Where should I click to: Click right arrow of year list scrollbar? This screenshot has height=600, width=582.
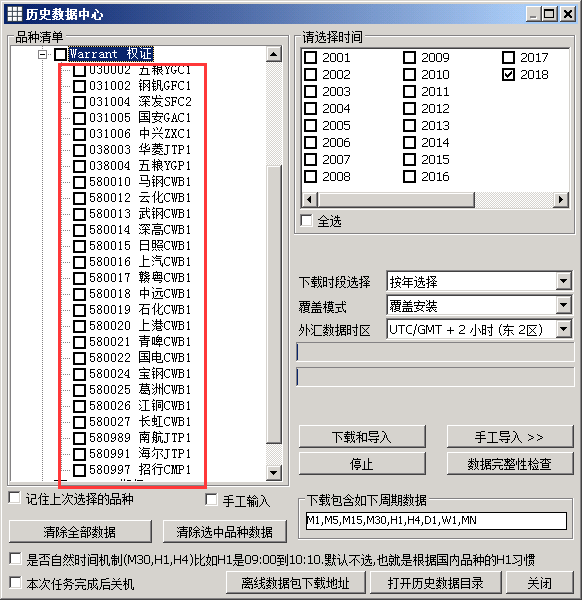pyautogui.click(x=561, y=199)
